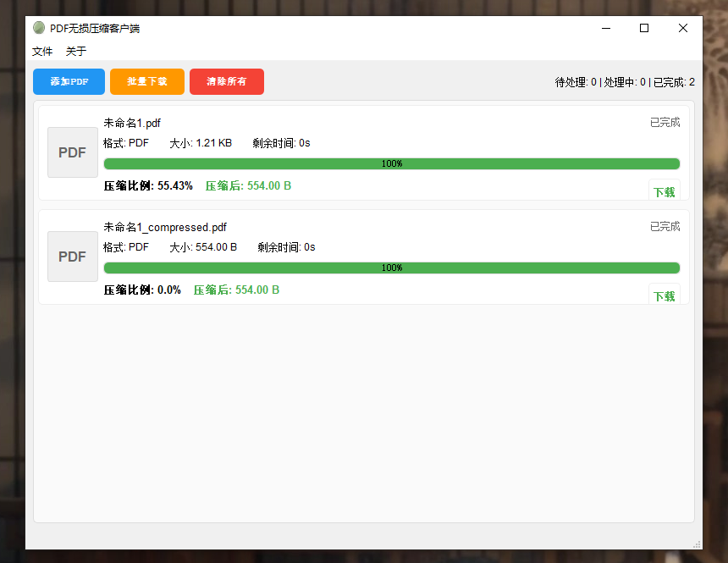Download the 未命名1_compressed.pdf result
The image size is (728, 563).
click(x=664, y=295)
